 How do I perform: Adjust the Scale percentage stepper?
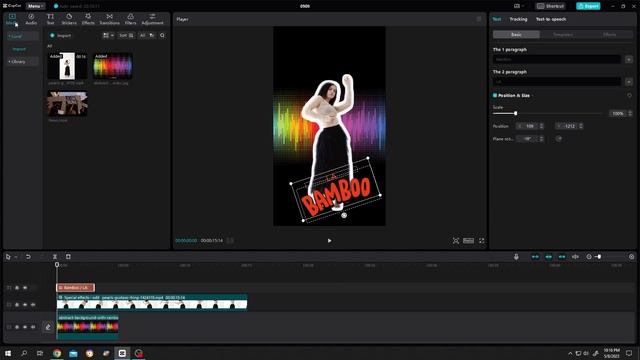click(x=630, y=113)
